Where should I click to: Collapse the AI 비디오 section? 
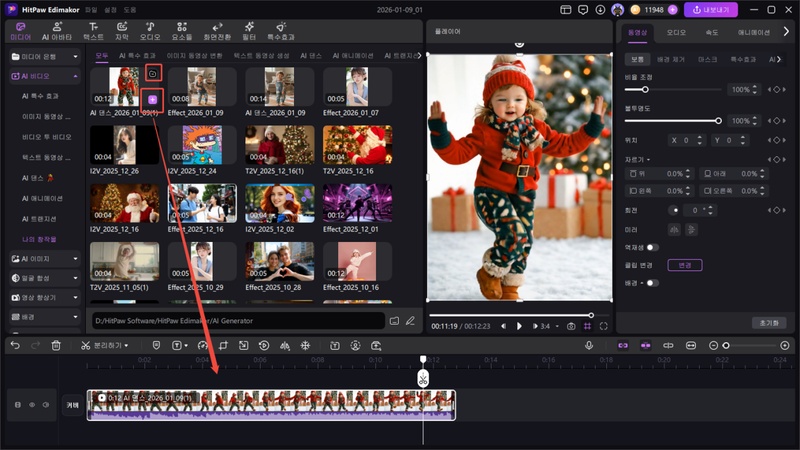point(75,76)
